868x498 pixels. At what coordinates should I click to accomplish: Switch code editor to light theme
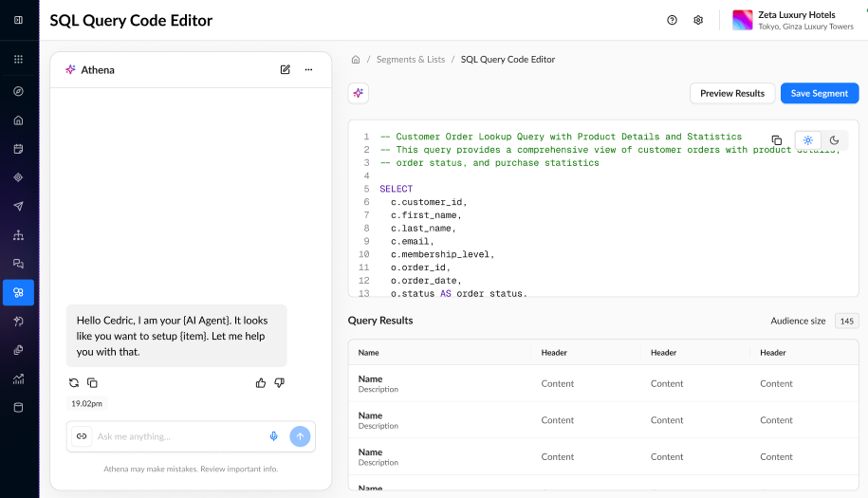point(807,140)
